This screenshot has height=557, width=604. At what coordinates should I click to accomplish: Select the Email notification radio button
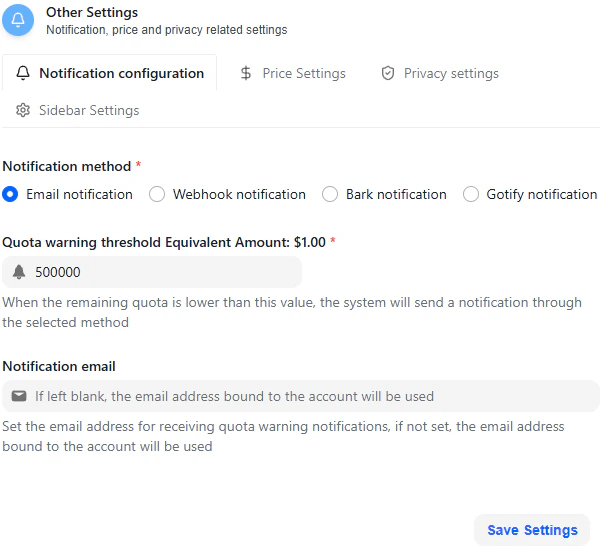pyautogui.click(x=10, y=194)
